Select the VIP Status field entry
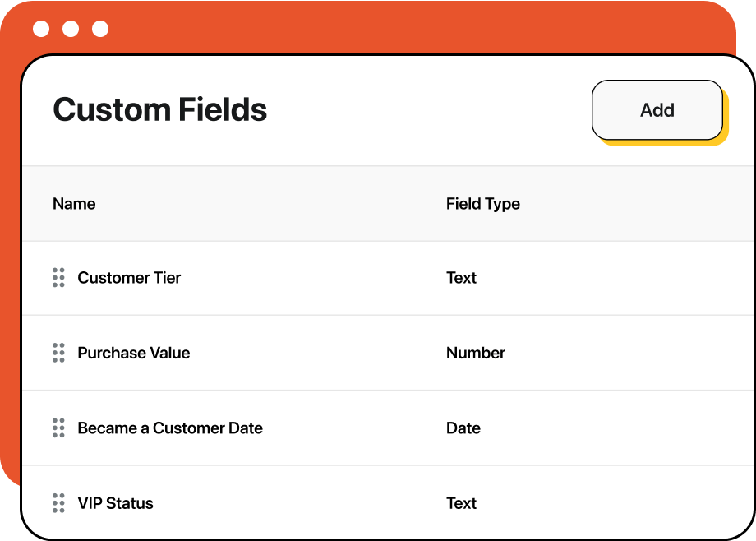The height and width of the screenshot is (541, 756). (x=115, y=503)
